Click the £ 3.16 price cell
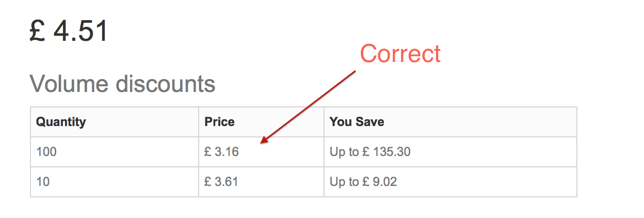Screen dimensions: 644x218 pyautogui.click(x=222, y=152)
